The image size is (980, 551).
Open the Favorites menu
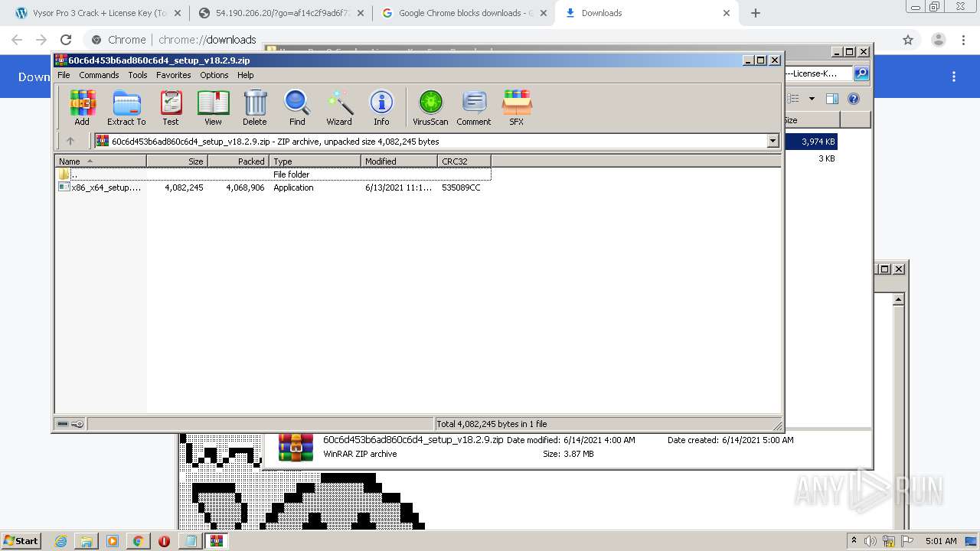[174, 75]
